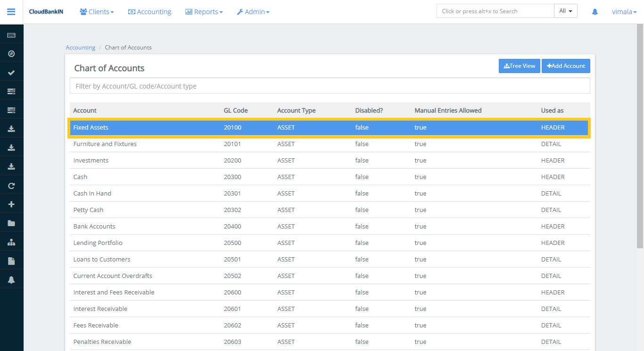Open the checker inbox checkmark icon
Viewport: 644px width, 351px height.
(x=11, y=72)
